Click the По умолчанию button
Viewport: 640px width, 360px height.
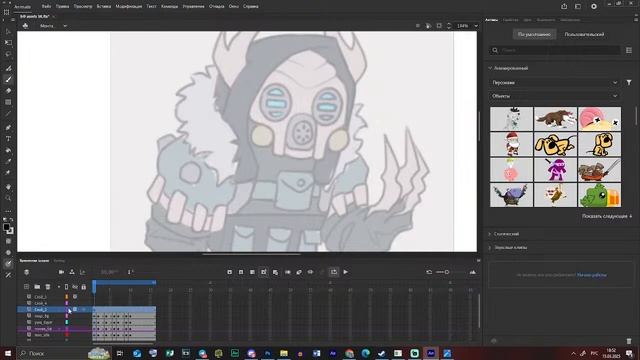pyautogui.click(x=534, y=34)
